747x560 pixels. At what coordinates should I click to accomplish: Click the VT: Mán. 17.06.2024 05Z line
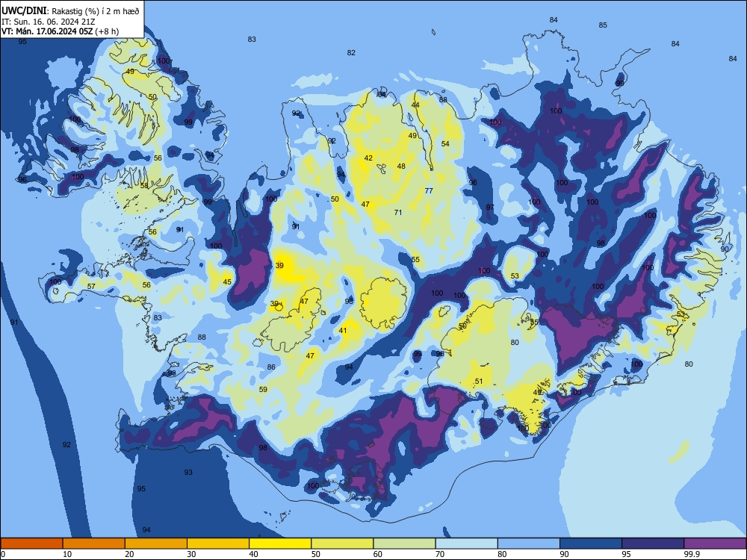(60, 31)
